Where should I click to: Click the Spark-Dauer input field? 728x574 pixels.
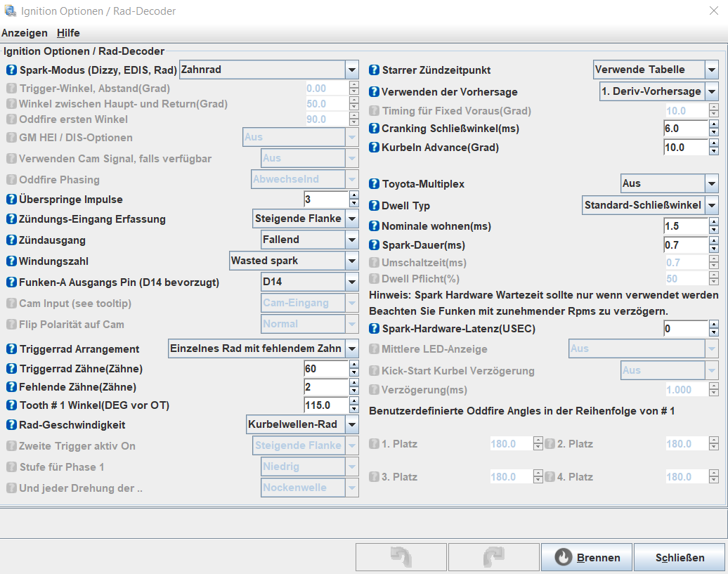click(684, 245)
